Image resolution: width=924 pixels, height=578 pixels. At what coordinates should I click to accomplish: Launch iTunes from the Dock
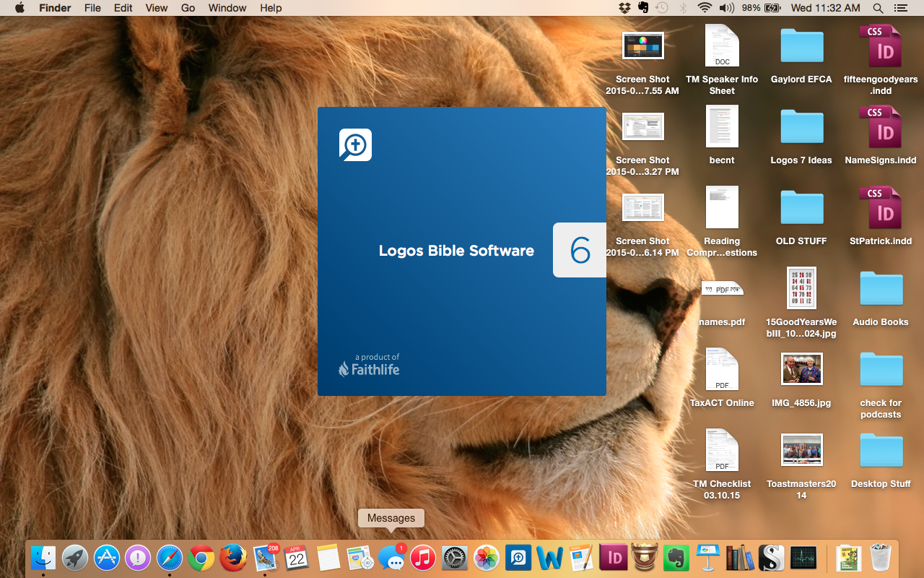[x=423, y=558]
